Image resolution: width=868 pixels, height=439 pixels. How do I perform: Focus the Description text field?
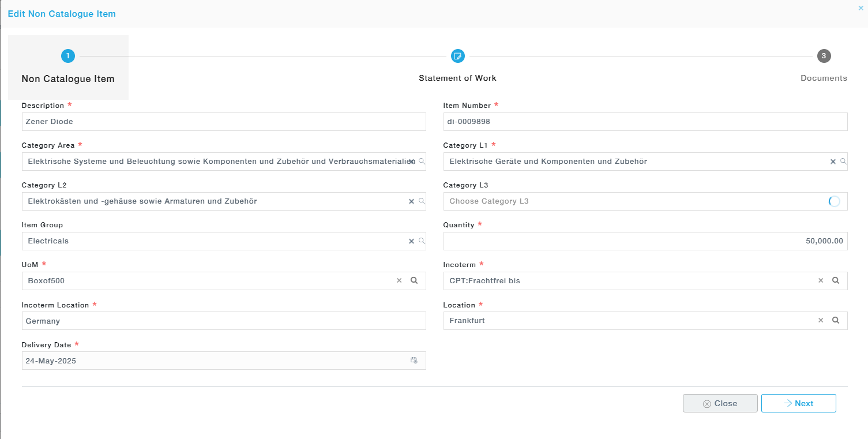click(x=224, y=122)
